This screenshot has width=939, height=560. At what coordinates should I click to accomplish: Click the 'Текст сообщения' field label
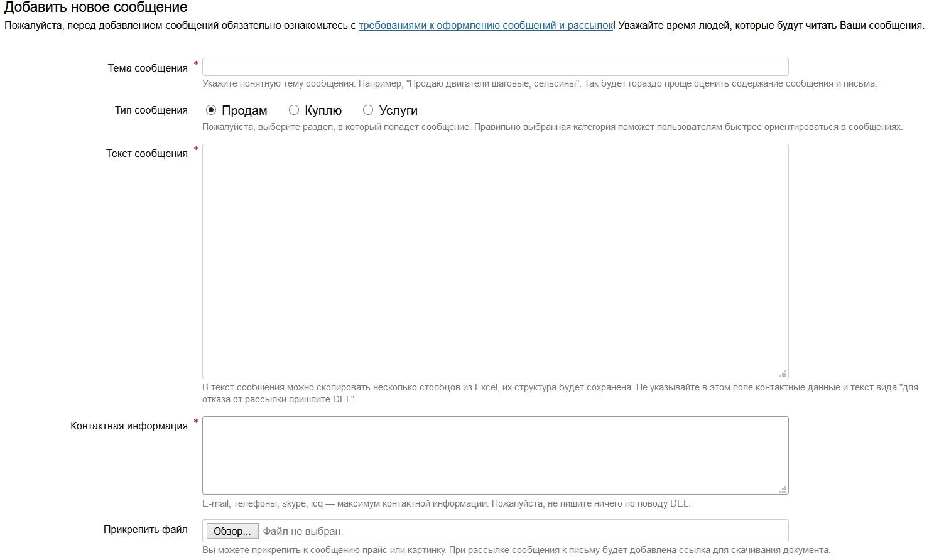[x=147, y=154]
